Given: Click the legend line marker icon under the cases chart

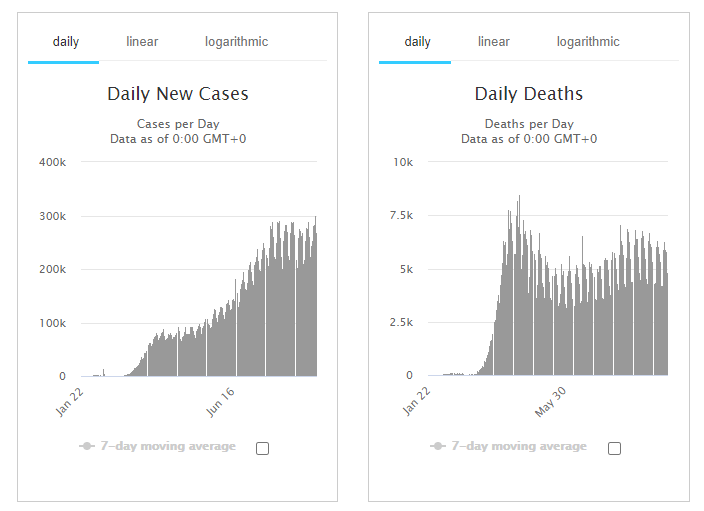Looking at the screenshot, I should (x=87, y=446).
